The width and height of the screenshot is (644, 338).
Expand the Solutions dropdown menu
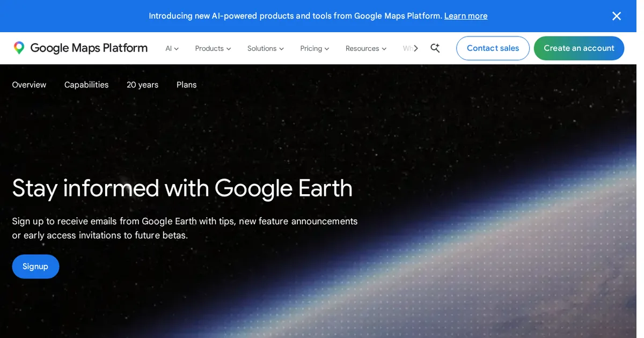pos(266,48)
